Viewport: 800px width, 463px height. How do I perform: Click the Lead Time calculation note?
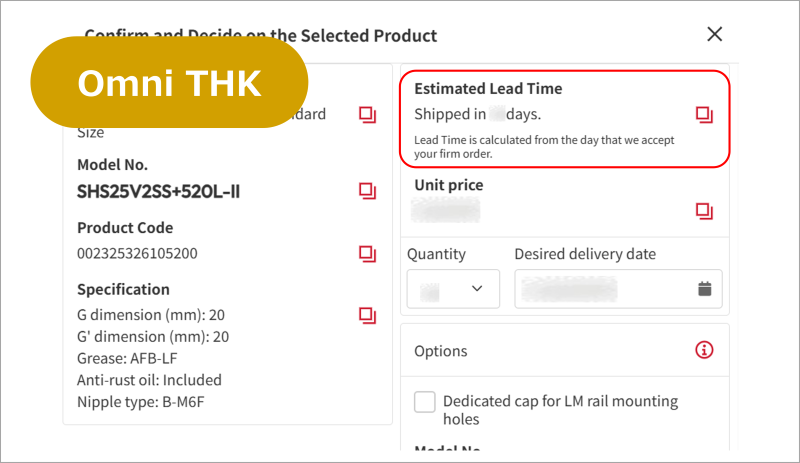544,147
